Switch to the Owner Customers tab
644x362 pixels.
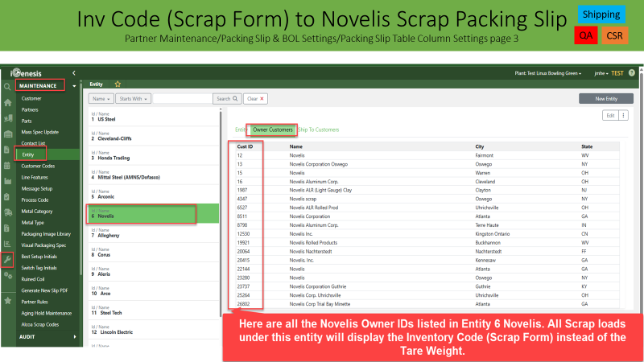click(x=273, y=130)
